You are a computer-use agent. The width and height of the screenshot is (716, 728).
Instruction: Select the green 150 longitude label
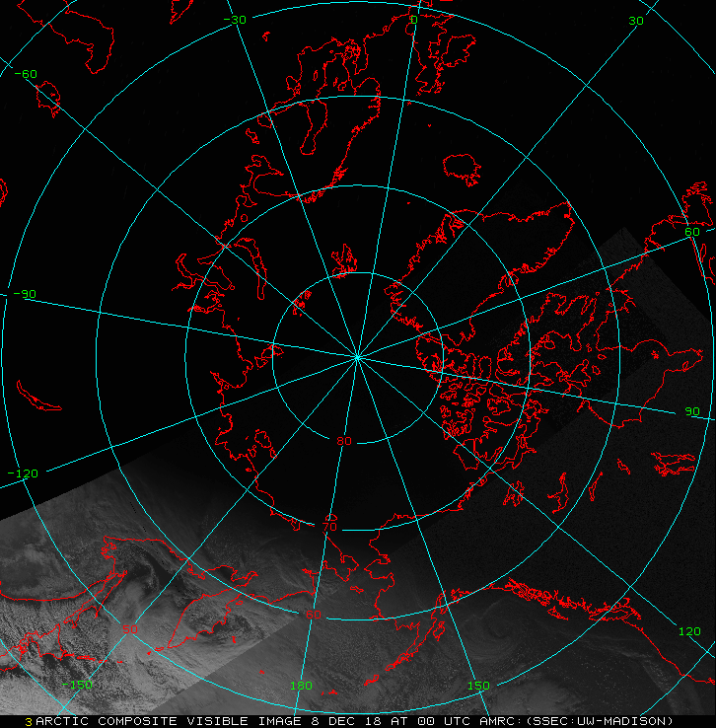(478, 686)
